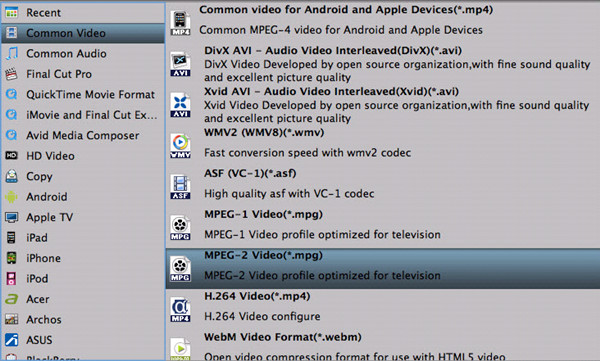
Task: Click the iPhone device icon
Action: pyautogui.click(x=11, y=258)
